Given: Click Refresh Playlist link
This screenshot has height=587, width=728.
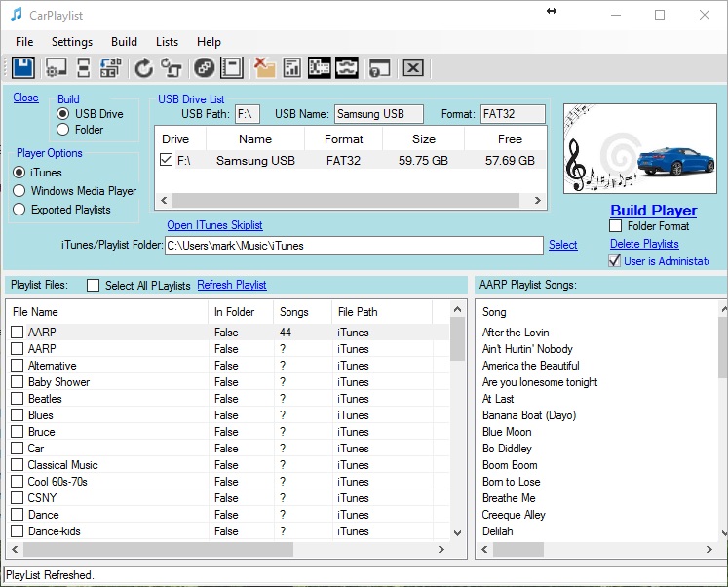Looking at the screenshot, I should (x=232, y=285).
